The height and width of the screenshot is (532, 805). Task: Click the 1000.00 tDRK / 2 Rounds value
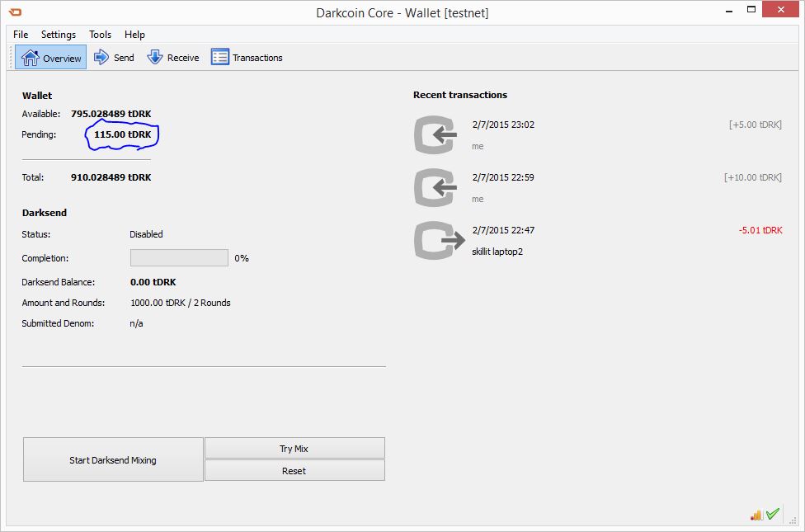coord(180,303)
